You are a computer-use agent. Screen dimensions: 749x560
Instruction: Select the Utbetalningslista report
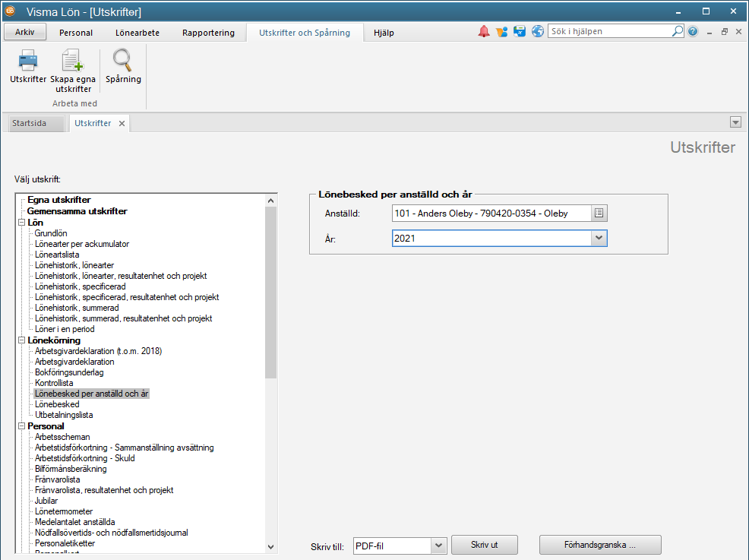coord(64,415)
